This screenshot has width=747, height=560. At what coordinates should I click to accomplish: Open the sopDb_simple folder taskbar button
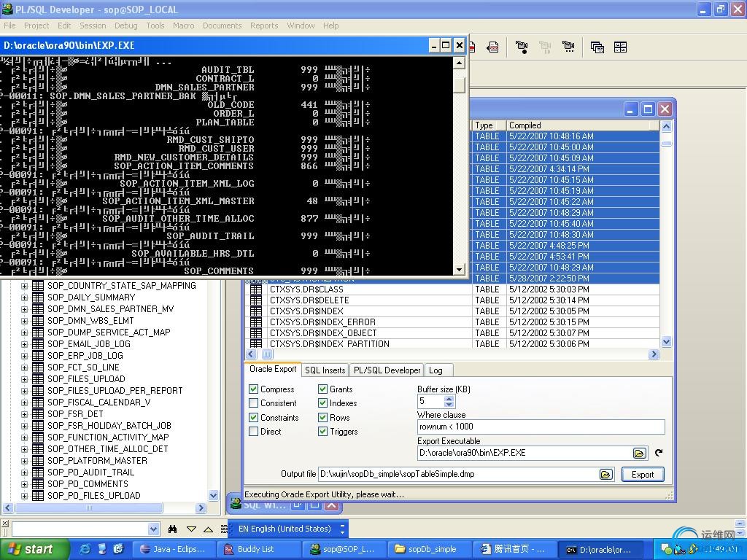[429, 549]
